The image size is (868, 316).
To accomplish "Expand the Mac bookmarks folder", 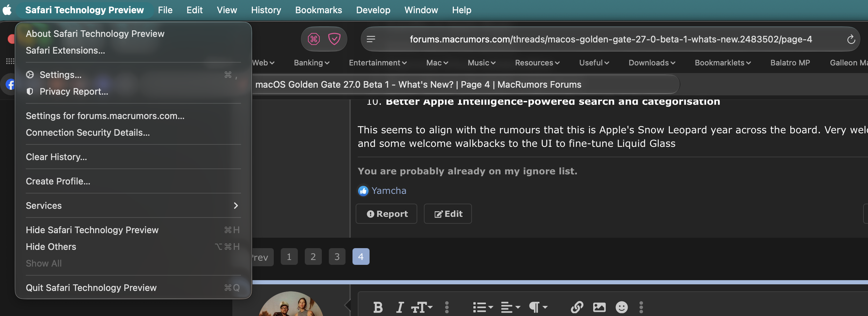I will point(437,63).
